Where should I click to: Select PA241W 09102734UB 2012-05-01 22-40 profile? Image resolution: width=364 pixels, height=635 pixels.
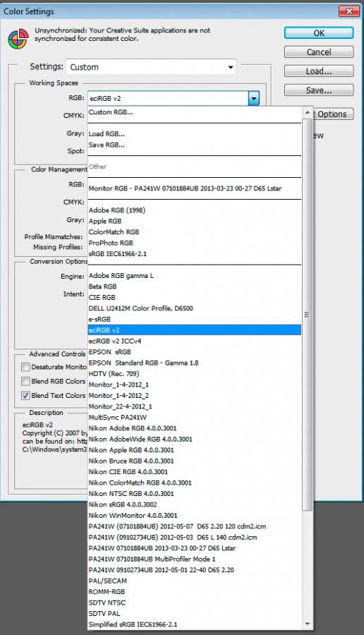tap(195, 570)
